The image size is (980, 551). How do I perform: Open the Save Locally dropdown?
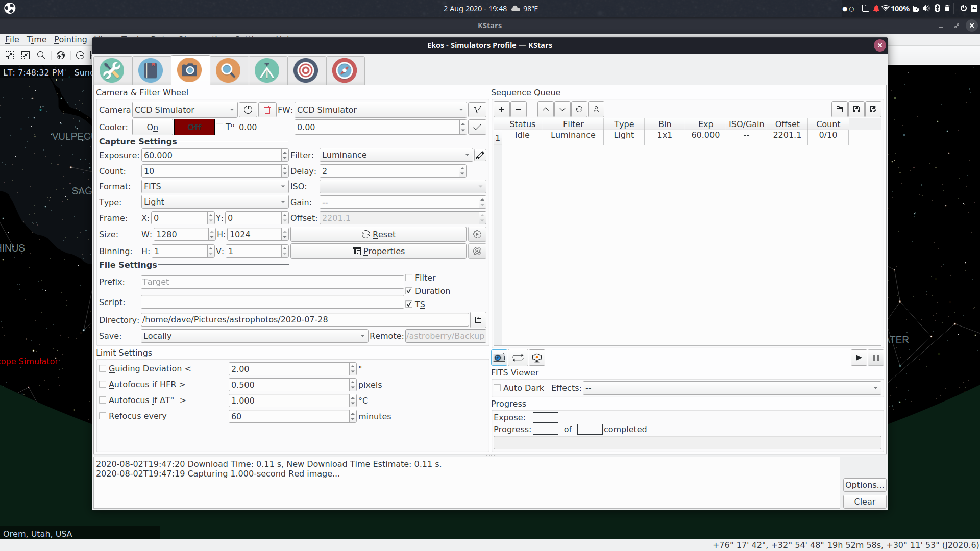pyautogui.click(x=254, y=336)
